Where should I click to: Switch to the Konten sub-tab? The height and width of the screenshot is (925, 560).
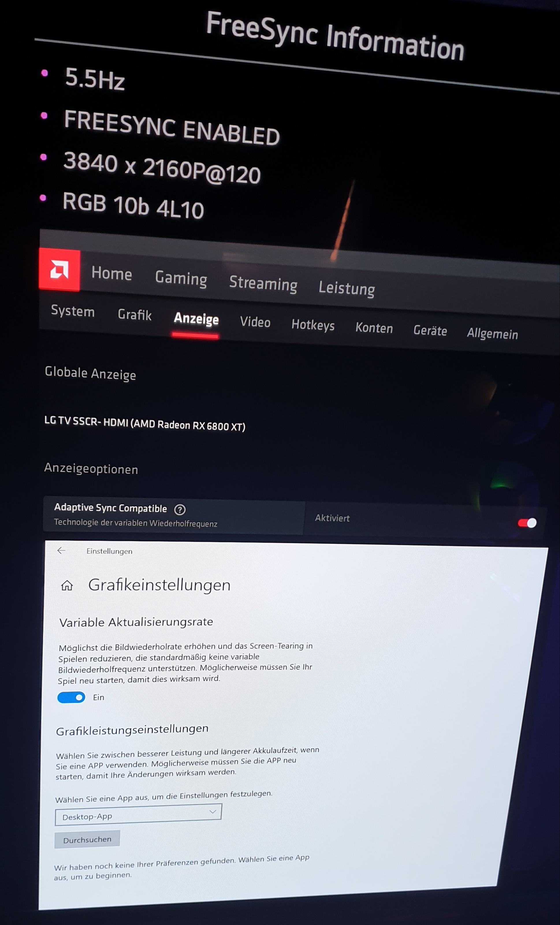[x=374, y=328]
